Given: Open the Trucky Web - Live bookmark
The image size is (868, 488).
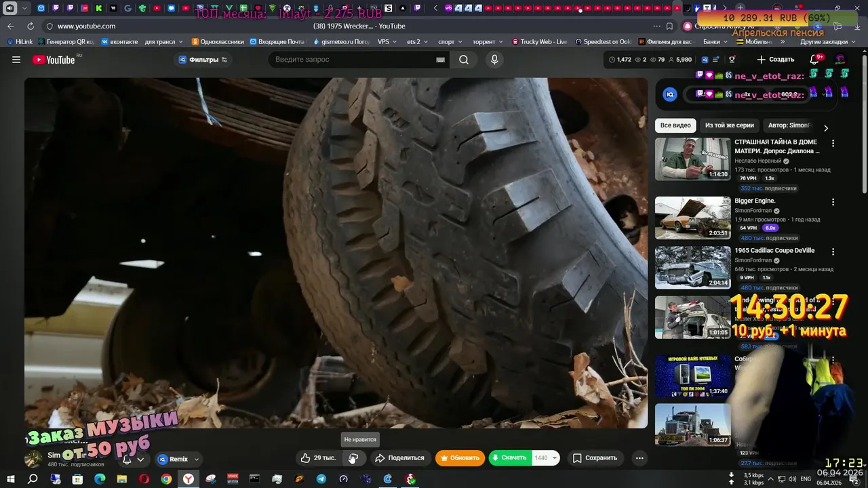Looking at the screenshot, I should 539,42.
